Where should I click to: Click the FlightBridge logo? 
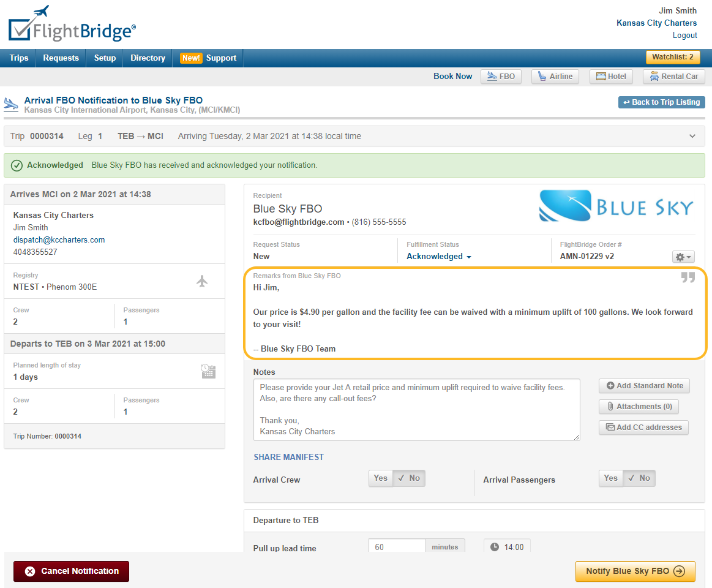coord(71,26)
